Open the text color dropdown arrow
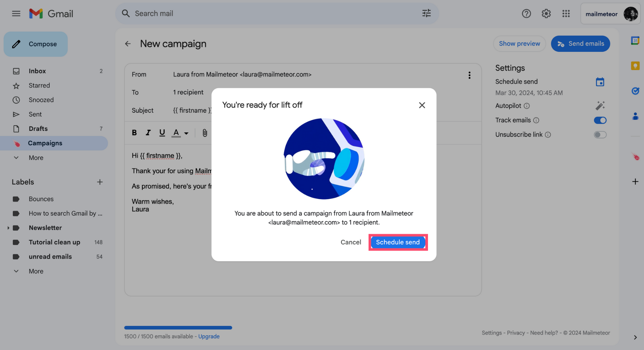The image size is (644, 350). tap(186, 133)
